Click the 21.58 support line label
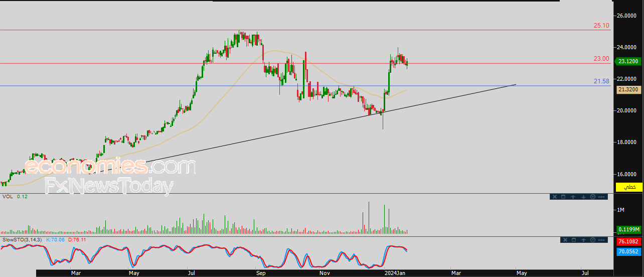Screen dimensions: 644x277 tap(601, 81)
